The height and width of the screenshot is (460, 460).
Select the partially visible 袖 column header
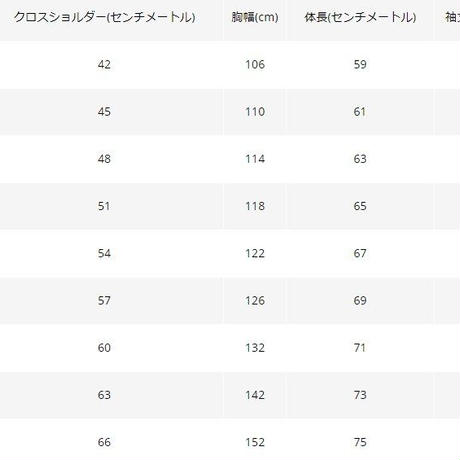pos(453,17)
